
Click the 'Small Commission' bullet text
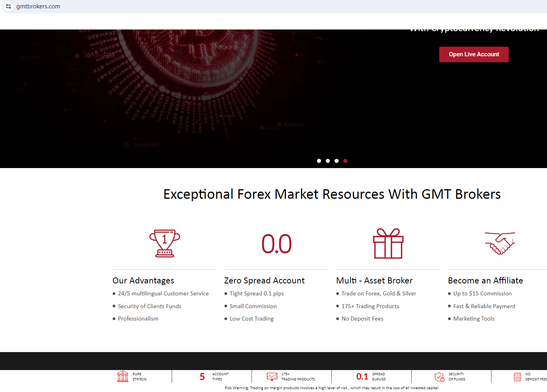(253, 306)
